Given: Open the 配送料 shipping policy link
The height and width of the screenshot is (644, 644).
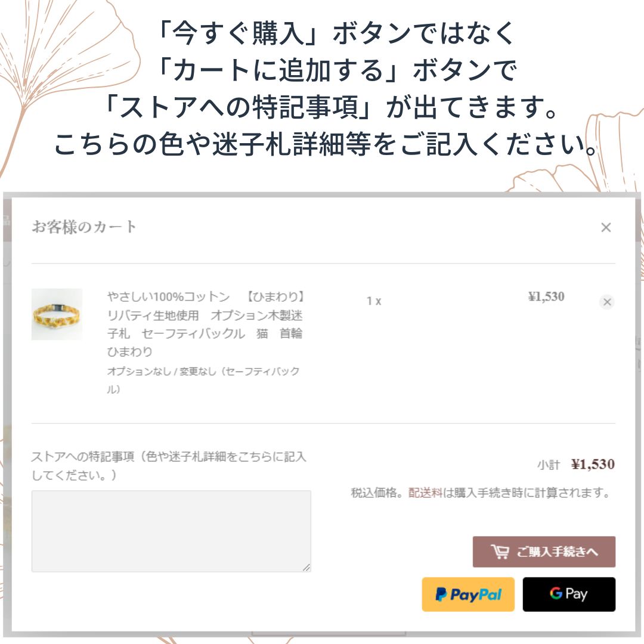Looking at the screenshot, I should (425, 493).
